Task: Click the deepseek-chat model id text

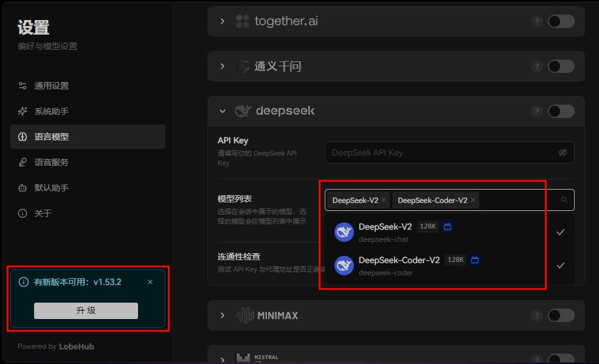Action: pos(384,239)
